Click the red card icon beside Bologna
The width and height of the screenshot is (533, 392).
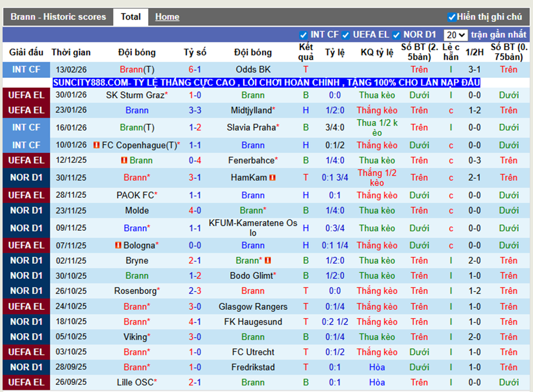pyautogui.click(x=118, y=245)
